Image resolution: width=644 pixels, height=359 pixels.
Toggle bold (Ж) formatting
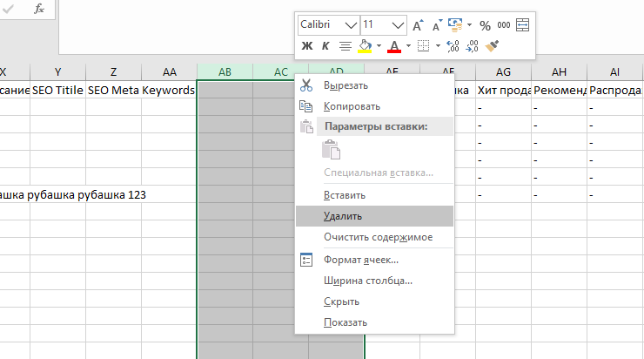pyautogui.click(x=306, y=45)
